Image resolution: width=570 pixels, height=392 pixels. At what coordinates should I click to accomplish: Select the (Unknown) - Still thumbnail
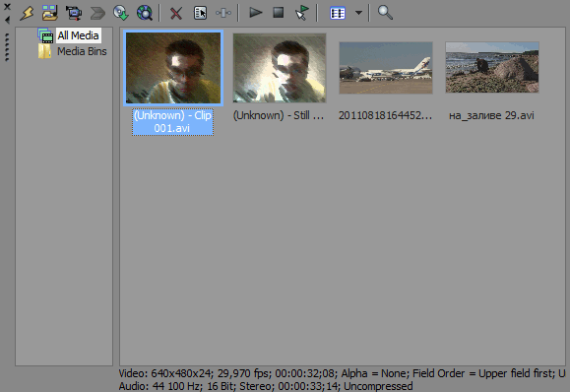280,68
